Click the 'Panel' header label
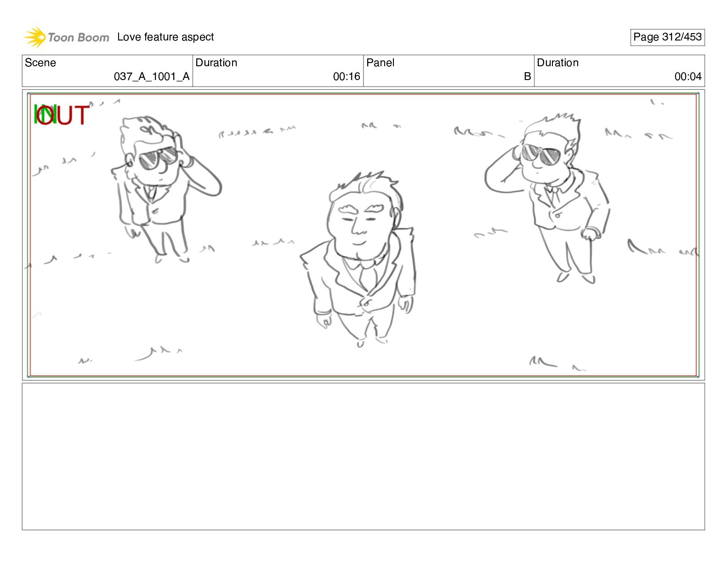Image resolution: width=728 pixels, height=563 pixels. tap(381, 63)
